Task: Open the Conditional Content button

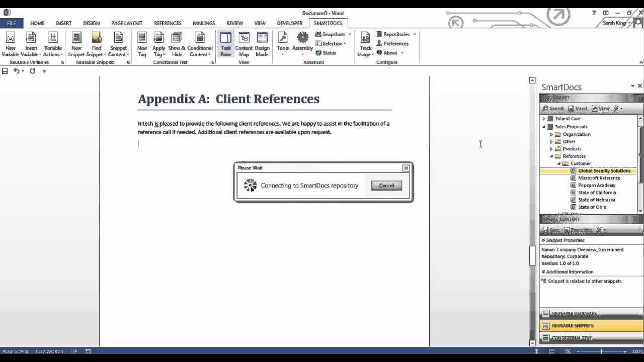Action: (200, 45)
